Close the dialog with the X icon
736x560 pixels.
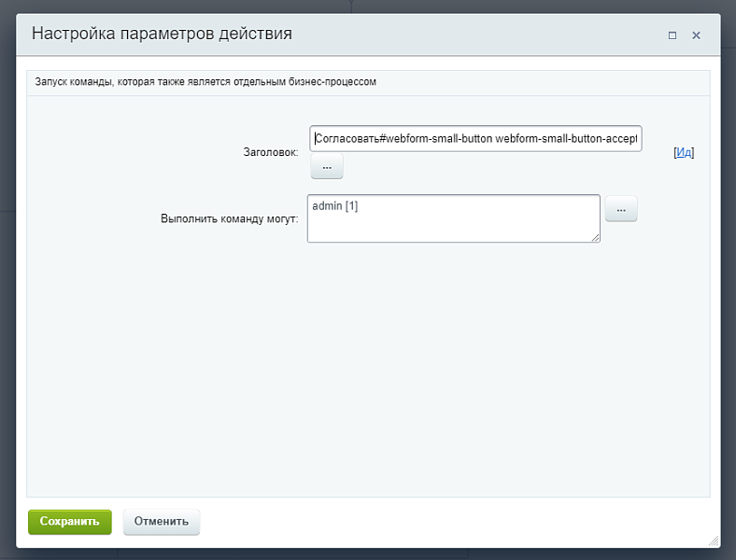pyautogui.click(x=696, y=35)
